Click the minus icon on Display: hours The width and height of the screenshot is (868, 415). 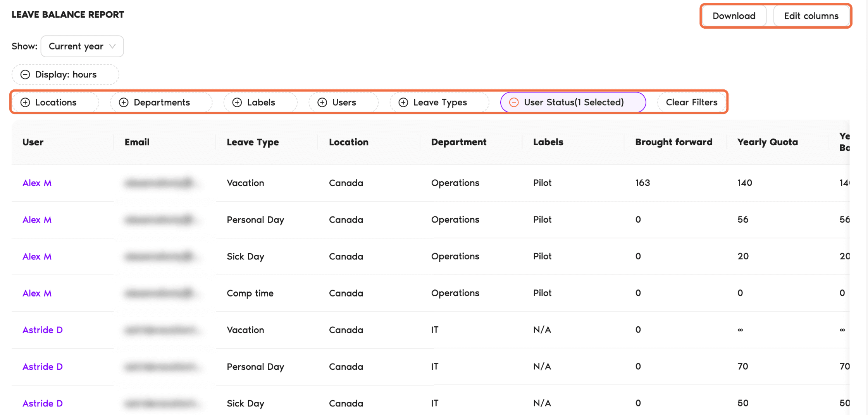(x=25, y=74)
